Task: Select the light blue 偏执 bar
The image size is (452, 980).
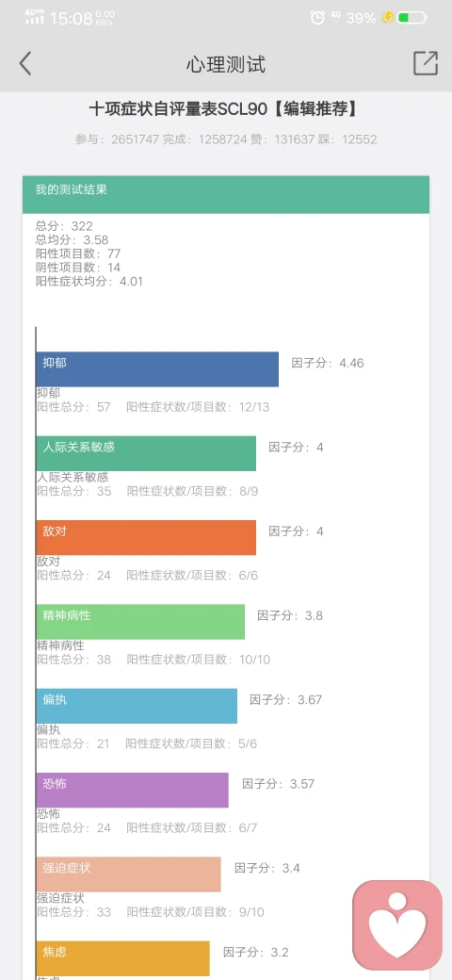Action: pyautogui.click(x=137, y=706)
